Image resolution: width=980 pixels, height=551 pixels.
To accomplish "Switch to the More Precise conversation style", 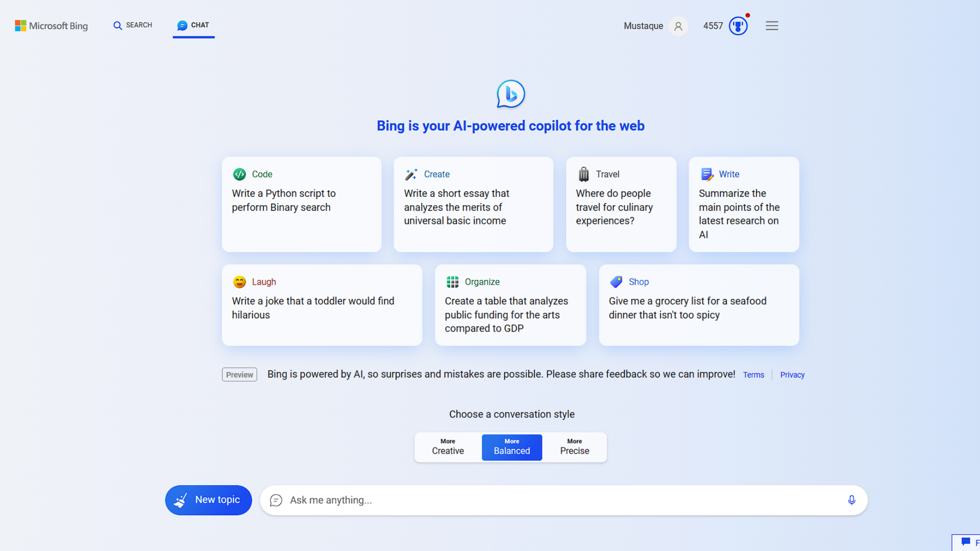I will point(574,447).
